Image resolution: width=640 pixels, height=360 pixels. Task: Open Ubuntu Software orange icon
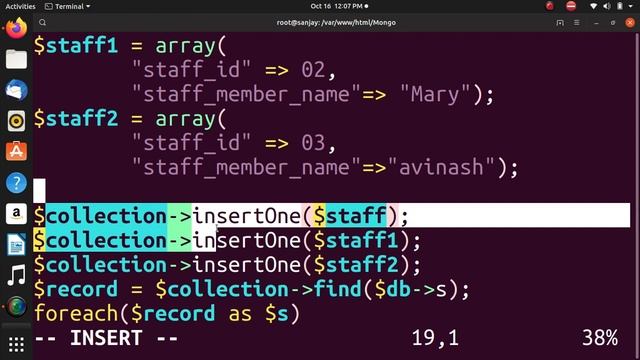pyautogui.click(x=16, y=151)
